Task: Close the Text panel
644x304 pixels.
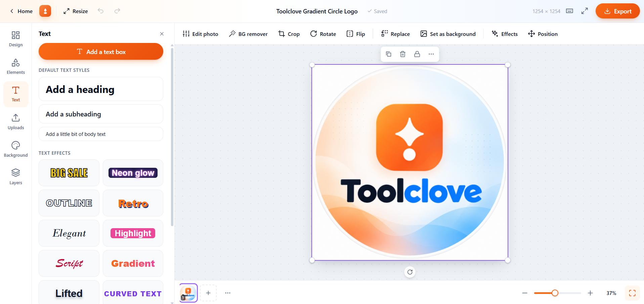Action: pyautogui.click(x=162, y=34)
